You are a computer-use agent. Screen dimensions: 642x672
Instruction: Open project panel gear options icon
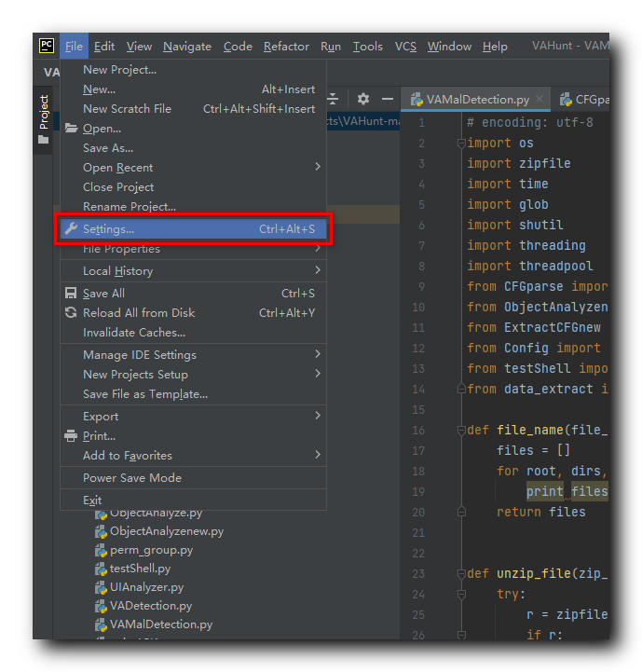[x=363, y=99]
